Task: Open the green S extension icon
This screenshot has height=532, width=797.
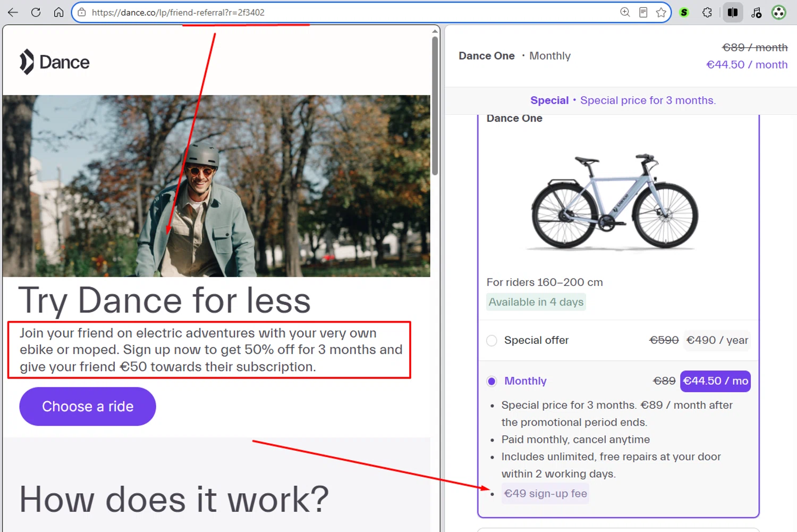Action: pos(684,12)
